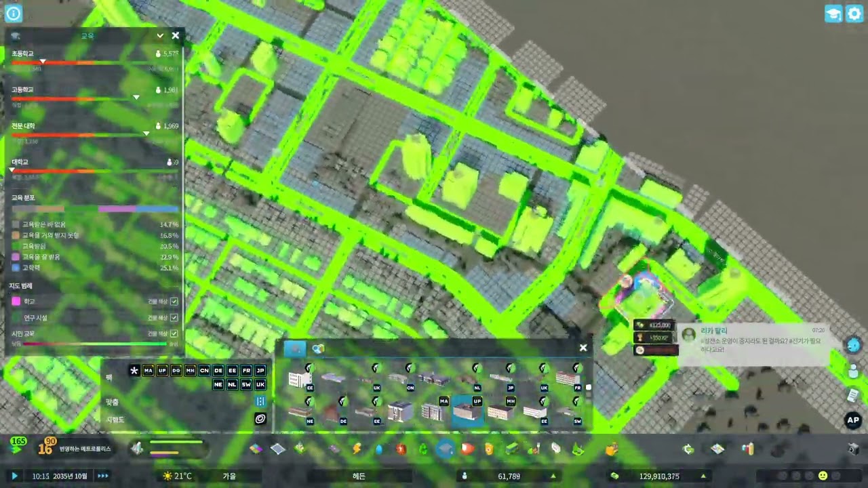868x488 pixels.
Task: Click the round AP button
Action: click(x=853, y=420)
